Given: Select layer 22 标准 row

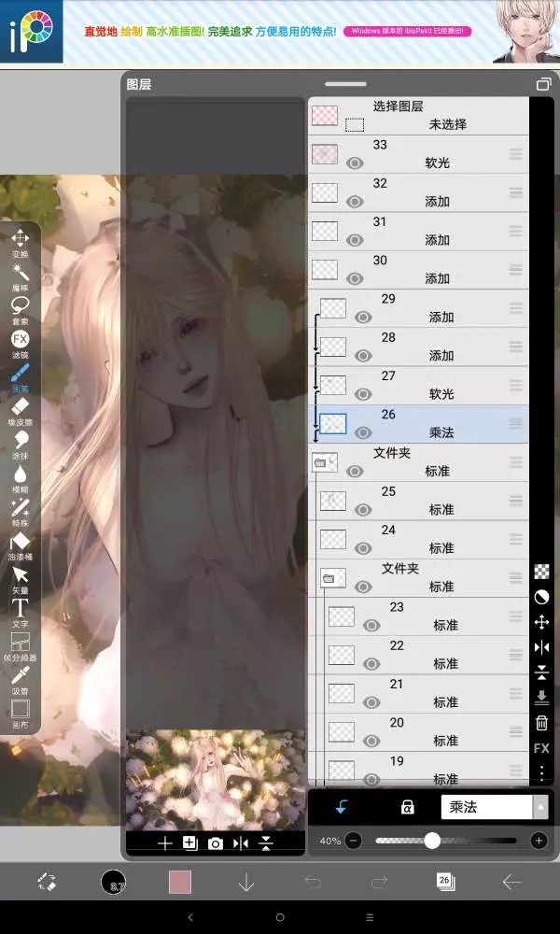Looking at the screenshot, I should tap(418, 656).
